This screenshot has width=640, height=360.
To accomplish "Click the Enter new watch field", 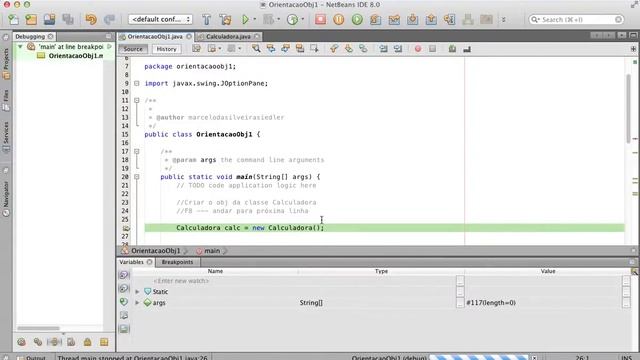I will point(181,281).
